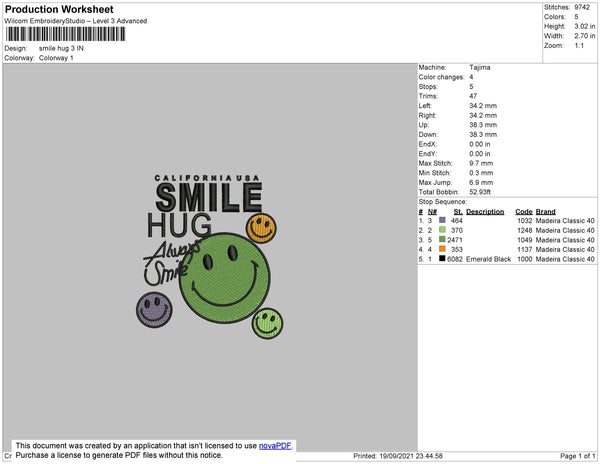Click thread code 1049
Image resolution: width=600 pixels, height=464 pixels.
[525, 240]
